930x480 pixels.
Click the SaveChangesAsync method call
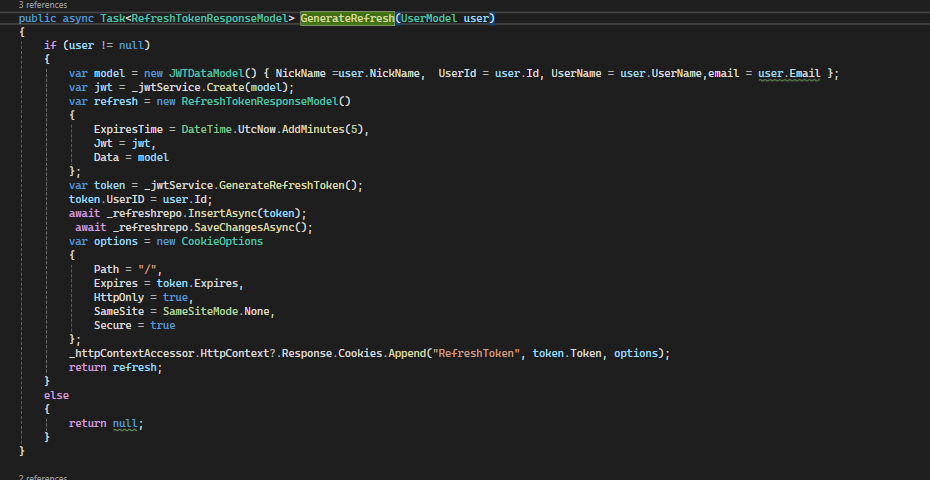(244, 227)
